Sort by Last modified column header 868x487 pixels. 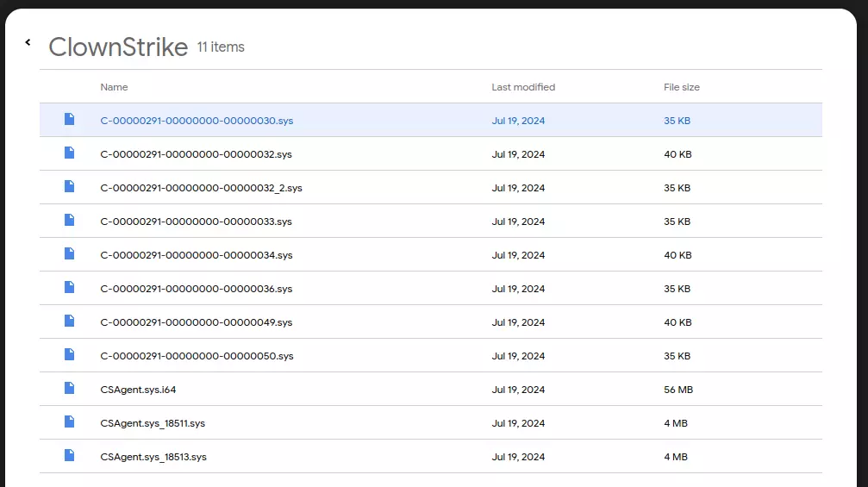(x=523, y=87)
